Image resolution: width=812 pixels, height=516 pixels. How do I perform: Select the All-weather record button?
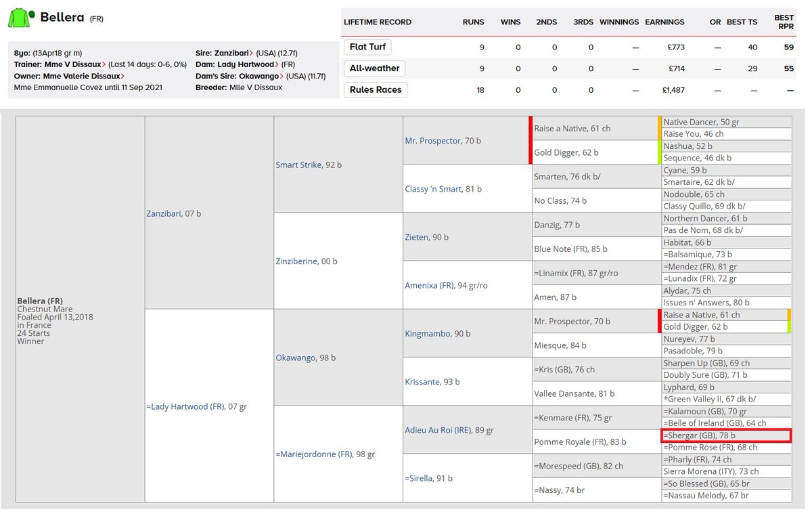click(x=374, y=68)
